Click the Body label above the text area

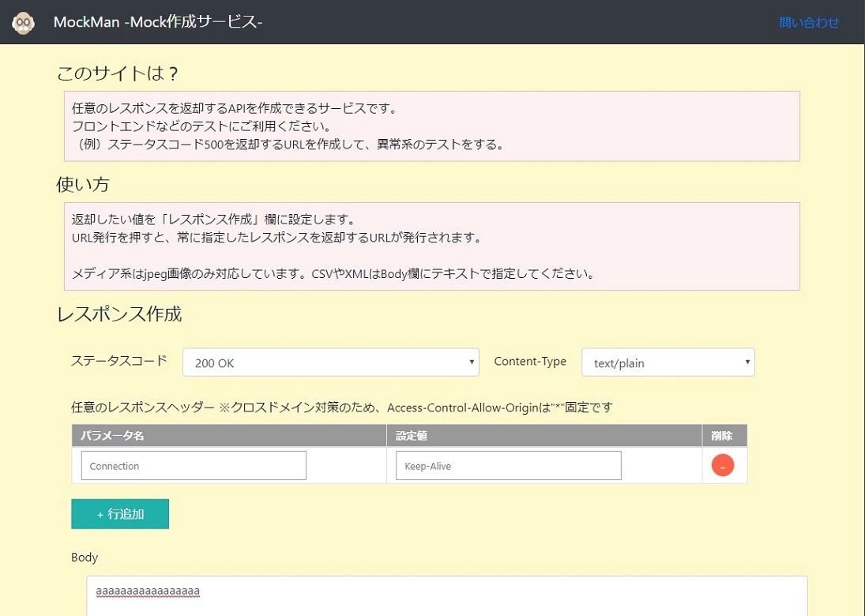[x=85, y=558]
